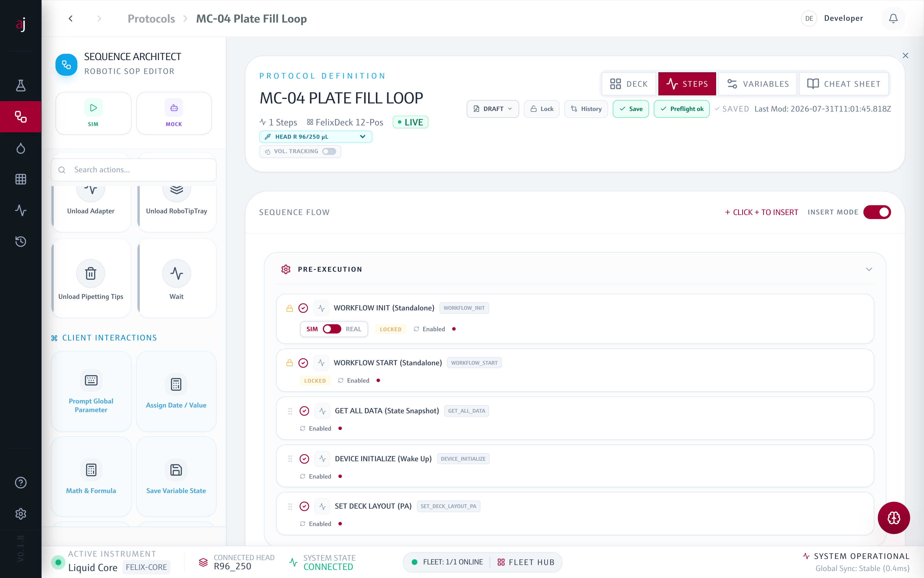Add Prompt Global Parameter interaction
Viewport: 924px width, 578px height.
[91, 391]
